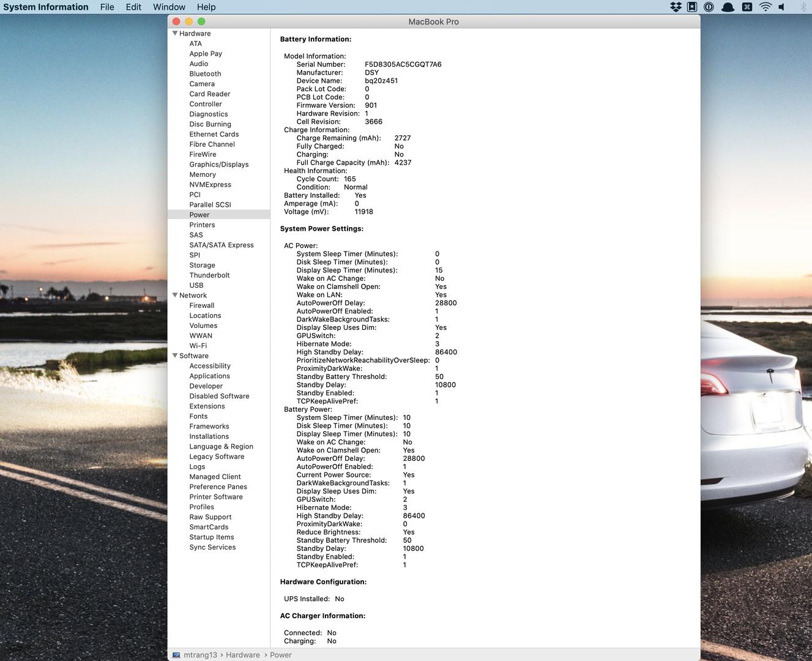The image size is (812, 661).
Task: Select Audio in the sidebar
Action: [199, 64]
